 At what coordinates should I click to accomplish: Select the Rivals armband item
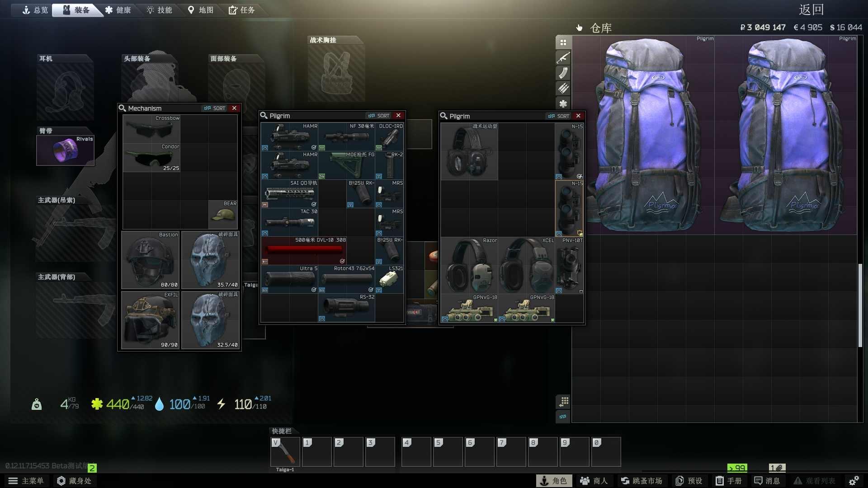pyautogui.click(x=66, y=150)
